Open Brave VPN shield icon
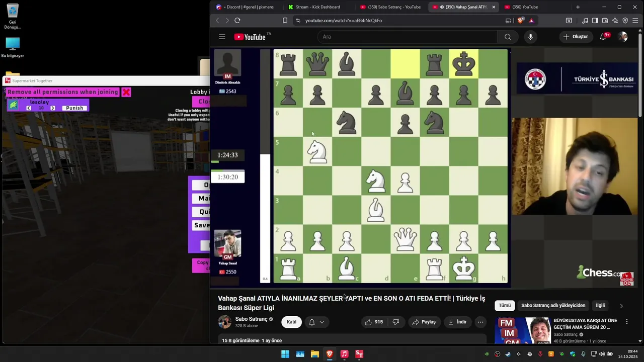644x362 pixels. (625, 21)
